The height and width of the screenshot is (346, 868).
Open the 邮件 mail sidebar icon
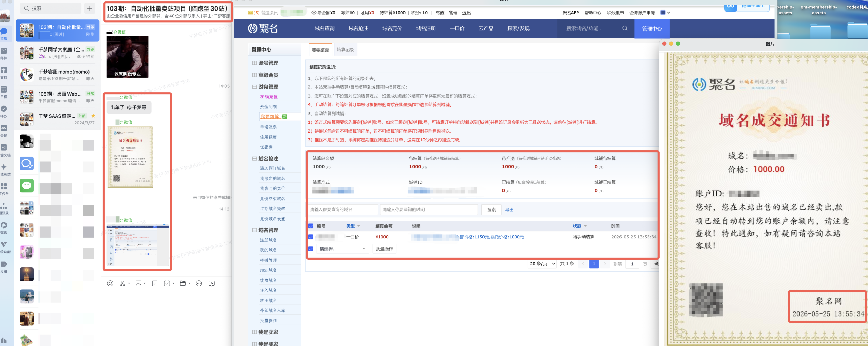[4, 50]
